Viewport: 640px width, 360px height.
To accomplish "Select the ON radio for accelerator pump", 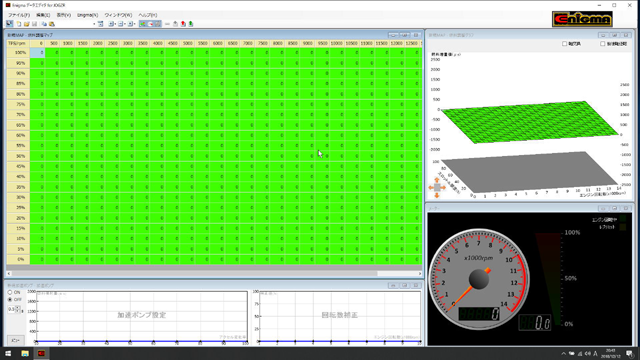I will (x=10, y=292).
